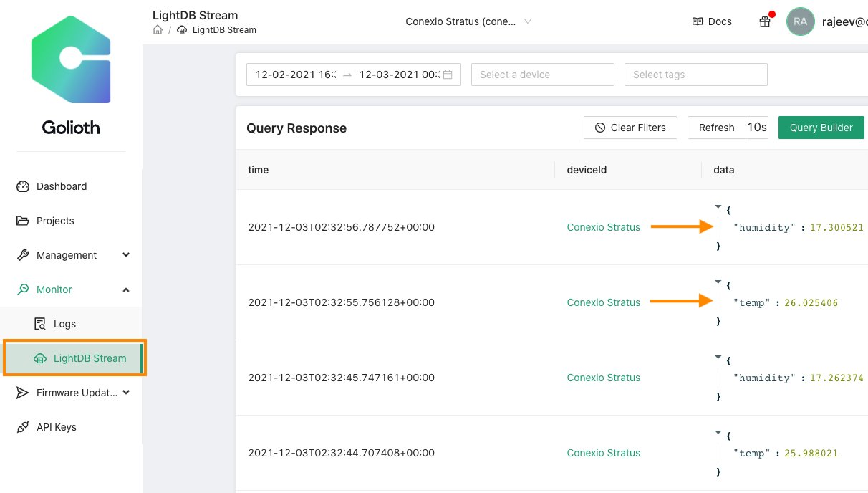Click the Firmware Updates paper-plane icon

click(x=23, y=393)
